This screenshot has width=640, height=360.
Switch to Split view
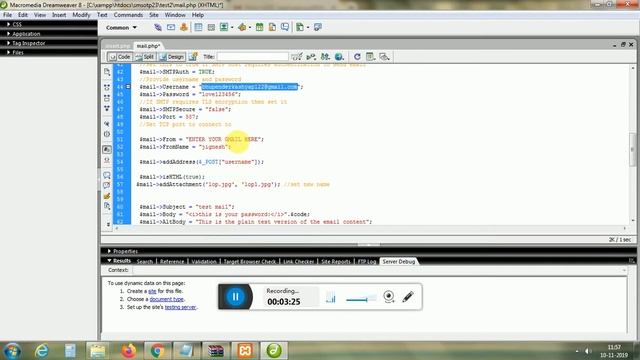tap(144, 57)
